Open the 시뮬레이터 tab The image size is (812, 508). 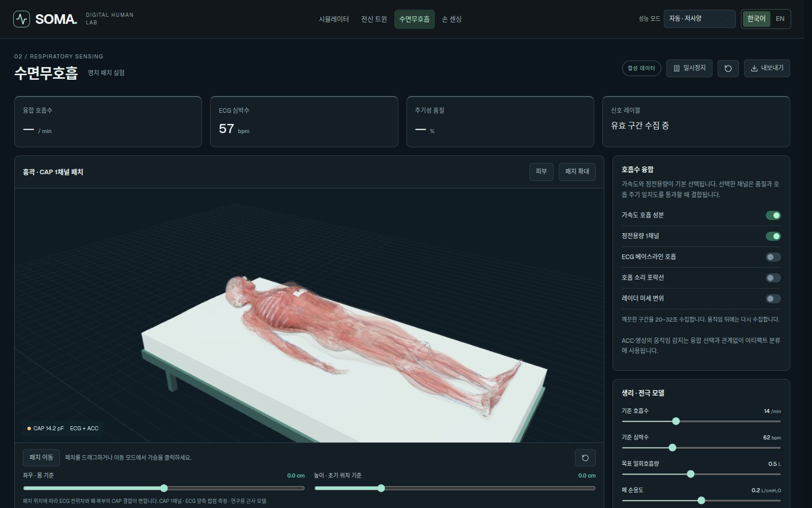tap(333, 19)
